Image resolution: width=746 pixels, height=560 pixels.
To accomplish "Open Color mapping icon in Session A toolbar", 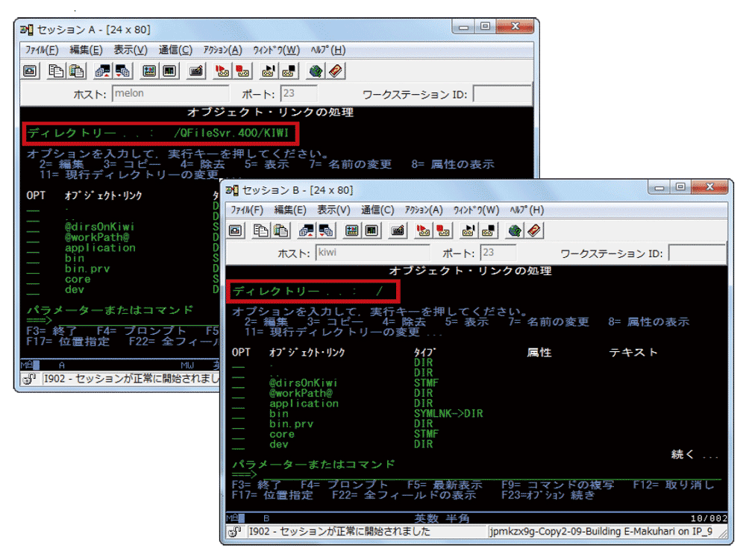I will 169,72.
